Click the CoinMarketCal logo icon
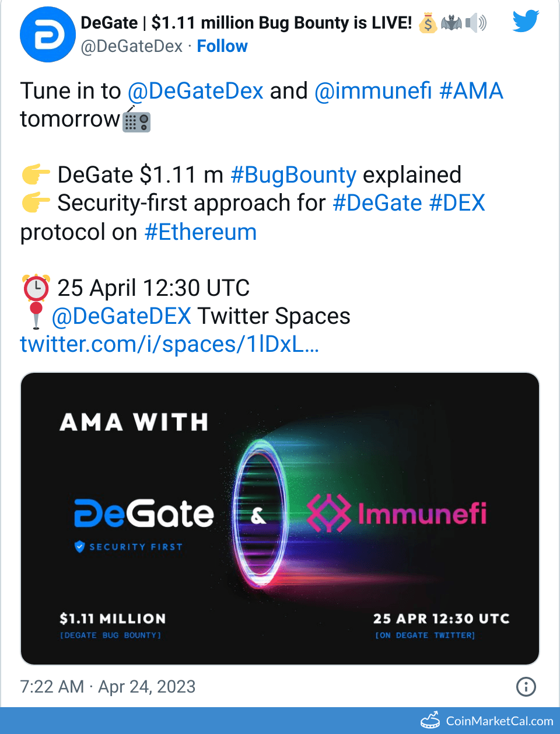Viewport: 560px width, 734px height. point(430,721)
